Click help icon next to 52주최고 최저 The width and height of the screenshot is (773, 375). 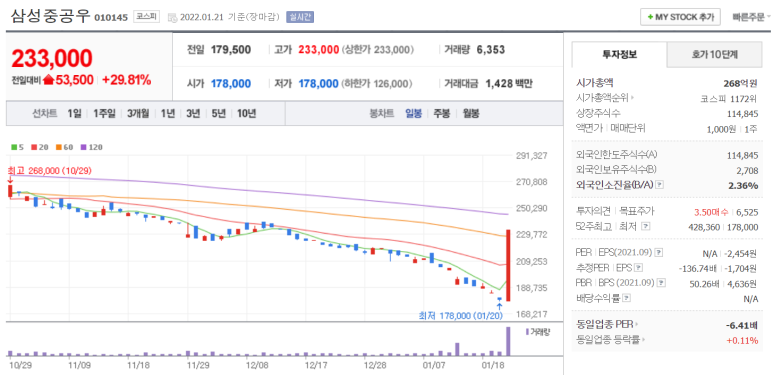(646, 226)
